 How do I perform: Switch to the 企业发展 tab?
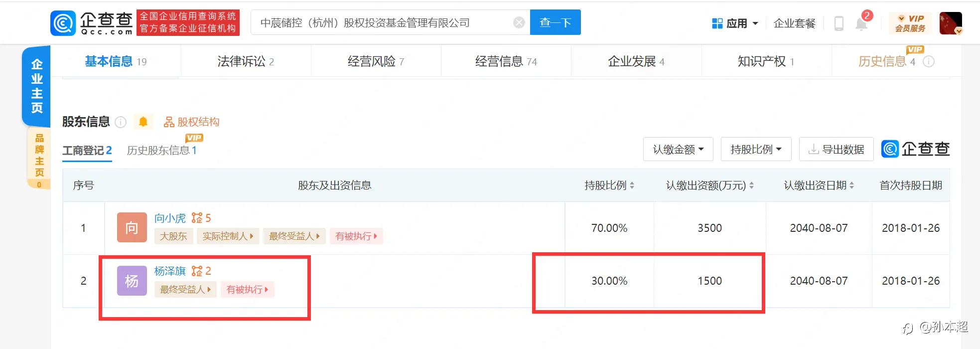tap(636, 61)
